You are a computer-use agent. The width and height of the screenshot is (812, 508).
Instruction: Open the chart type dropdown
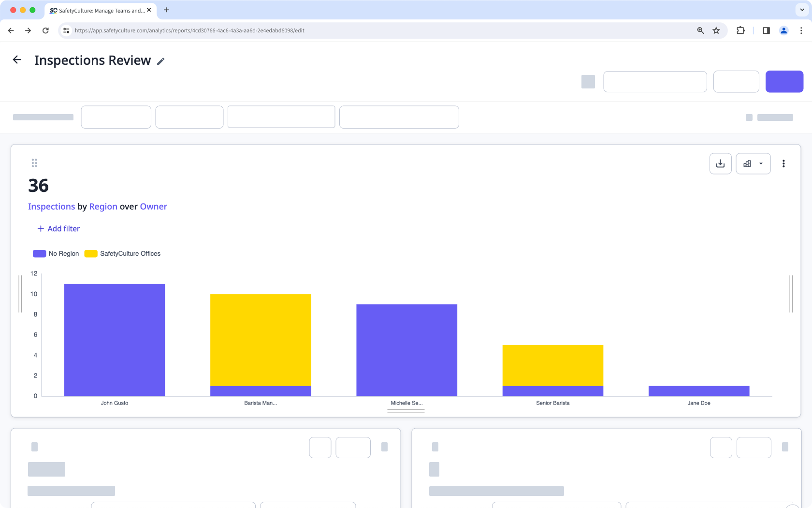[753, 164]
